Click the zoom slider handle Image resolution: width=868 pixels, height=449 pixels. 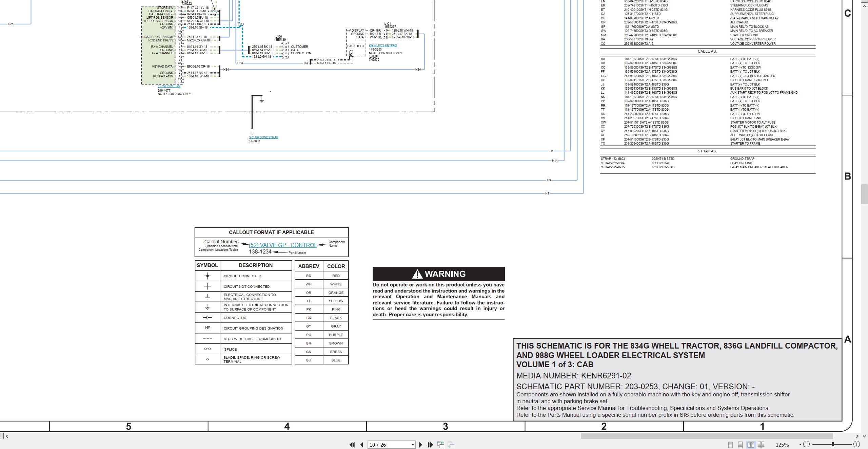click(x=833, y=444)
